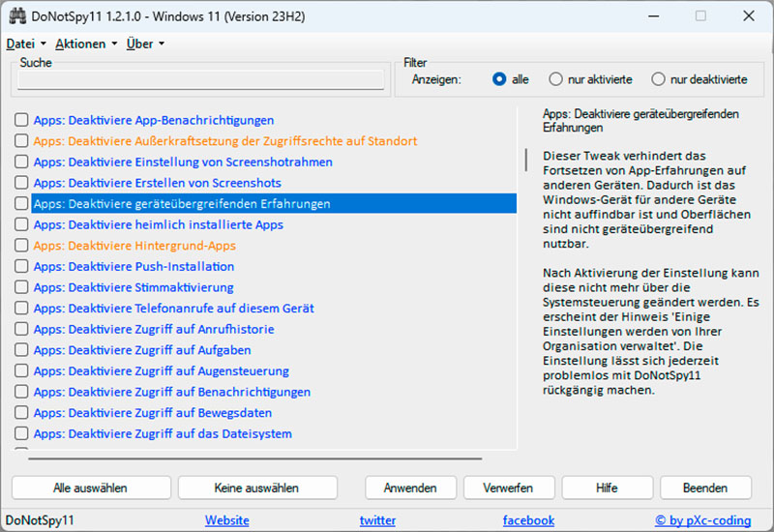774x532 pixels.
Task: Click into the Suche search field
Action: pyautogui.click(x=200, y=79)
